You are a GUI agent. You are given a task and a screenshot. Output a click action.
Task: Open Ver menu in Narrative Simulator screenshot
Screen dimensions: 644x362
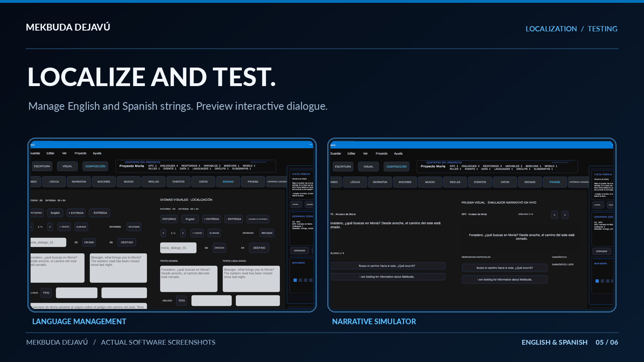coord(365,154)
